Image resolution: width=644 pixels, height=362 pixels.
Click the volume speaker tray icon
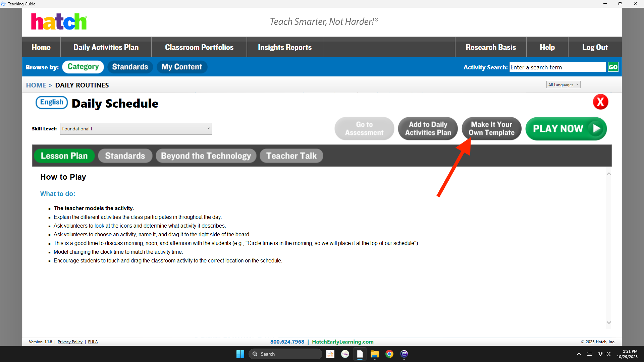pos(608,354)
